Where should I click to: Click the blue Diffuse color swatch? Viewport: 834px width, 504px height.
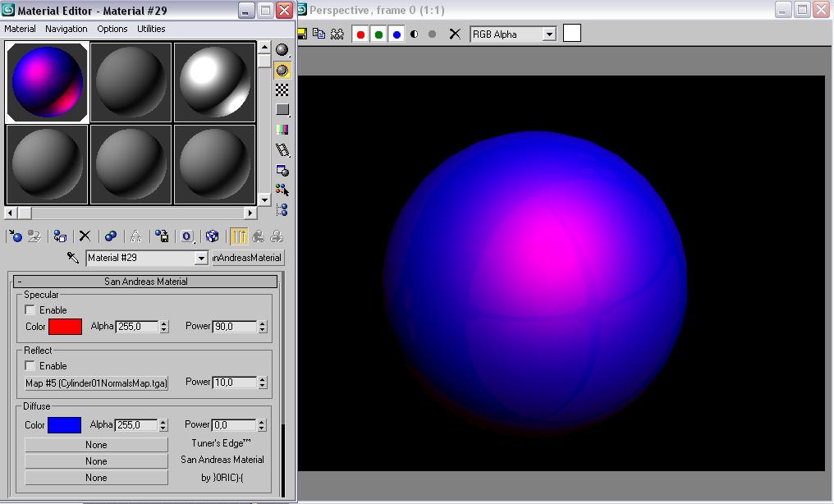(x=64, y=424)
